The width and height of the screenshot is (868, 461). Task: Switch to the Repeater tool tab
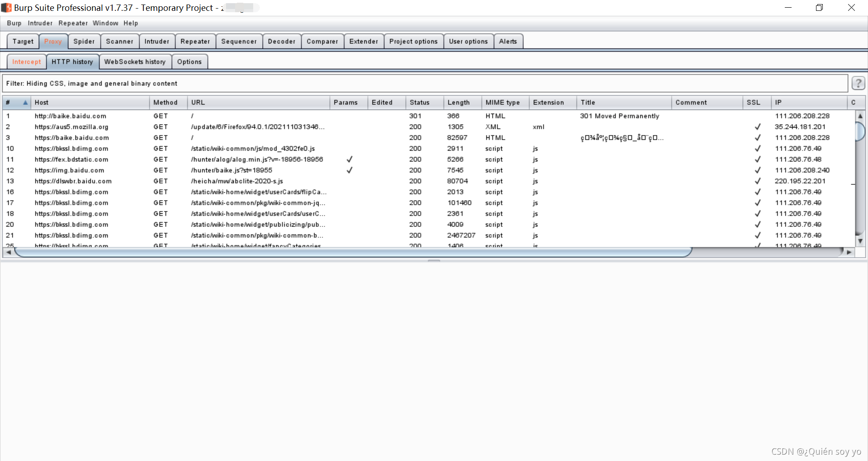coord(195,41)
